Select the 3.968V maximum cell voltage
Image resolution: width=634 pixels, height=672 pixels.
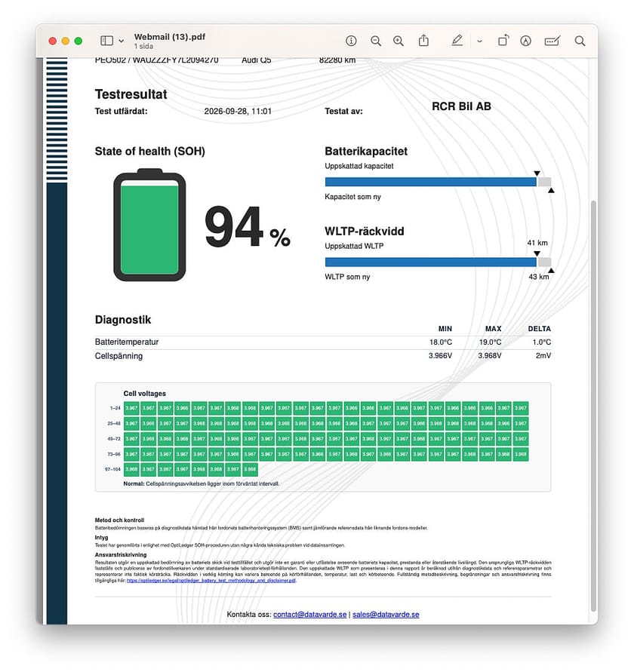tap(489, 356)
